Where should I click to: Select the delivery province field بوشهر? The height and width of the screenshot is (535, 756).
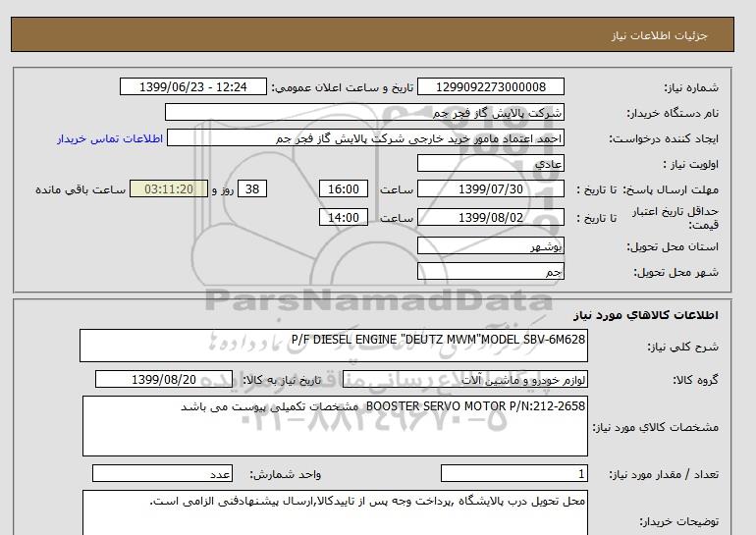point(490,245)
